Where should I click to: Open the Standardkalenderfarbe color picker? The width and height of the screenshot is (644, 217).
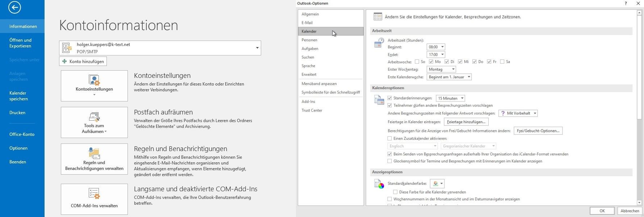(437, 184)
